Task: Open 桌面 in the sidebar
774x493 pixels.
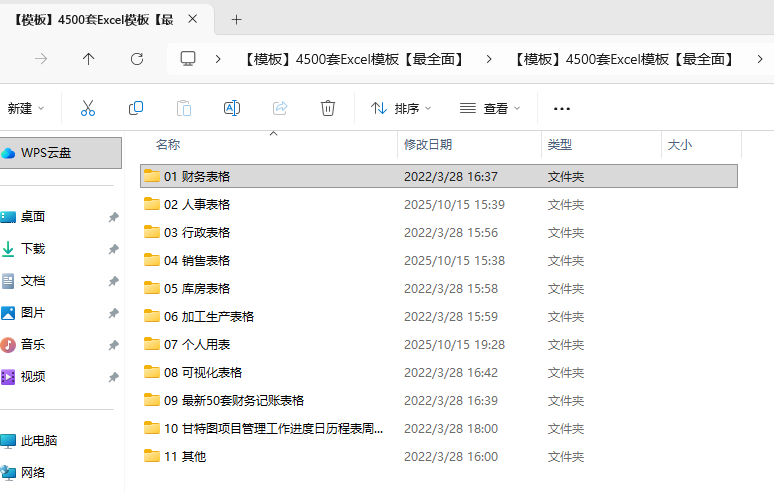Action: tap(33, 217)
